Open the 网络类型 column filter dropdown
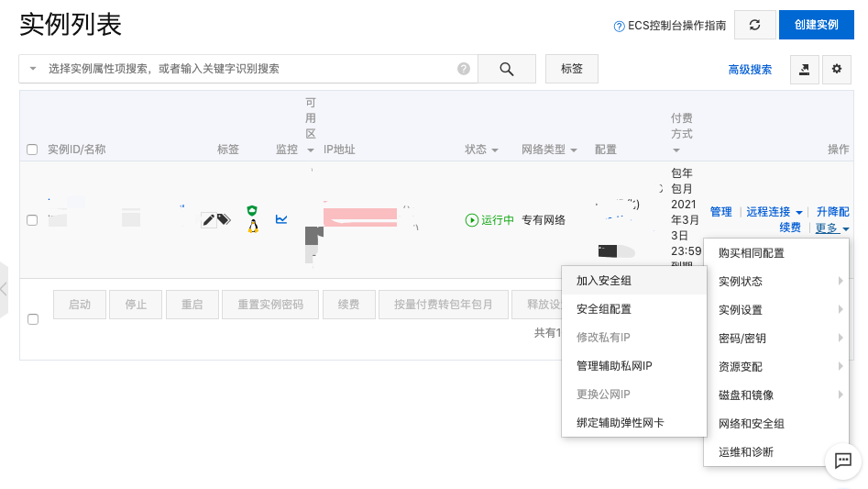This screenshot has height=489, width=868. [574, 150]
